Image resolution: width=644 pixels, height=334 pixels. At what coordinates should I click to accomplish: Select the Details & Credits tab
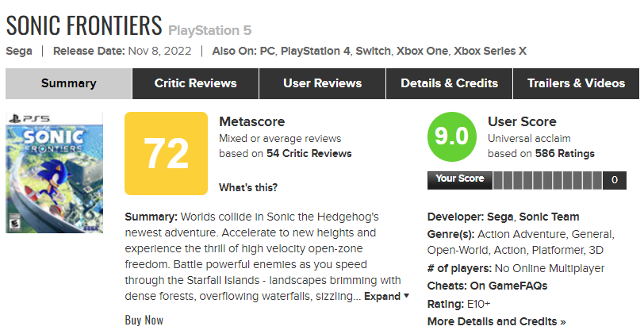[x=449, y=83]
